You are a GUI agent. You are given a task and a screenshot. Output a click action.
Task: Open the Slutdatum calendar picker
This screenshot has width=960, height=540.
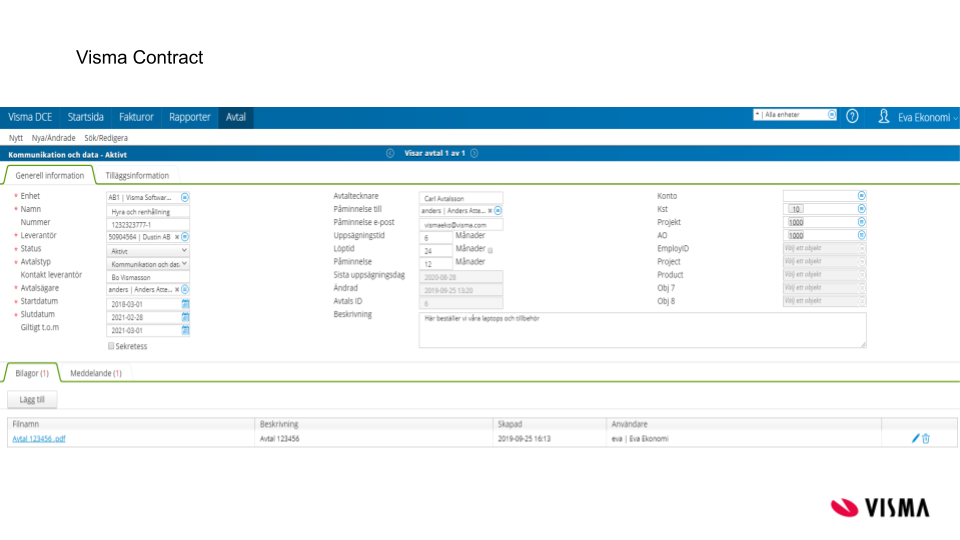pos(185,317)
